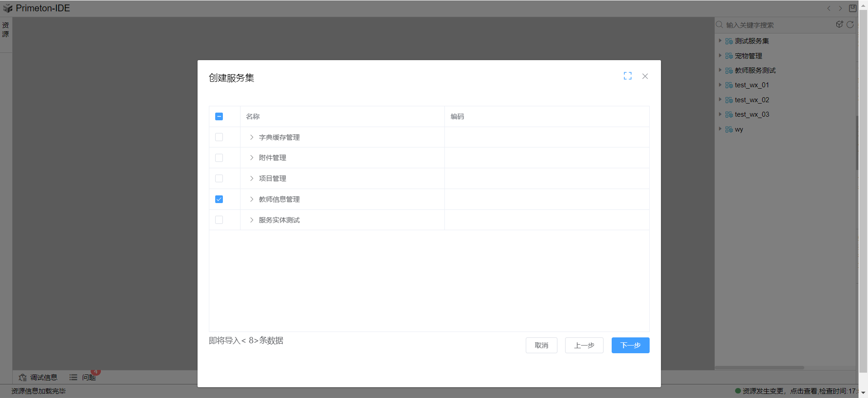Expand the 附件管理 row
This screenshot has width=868, height=398.
[252, 158]
